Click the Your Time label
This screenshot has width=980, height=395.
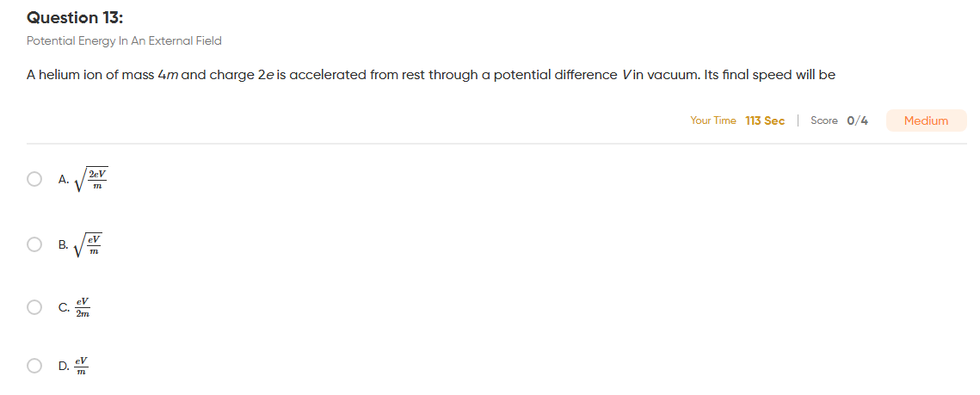coord(713,120)
